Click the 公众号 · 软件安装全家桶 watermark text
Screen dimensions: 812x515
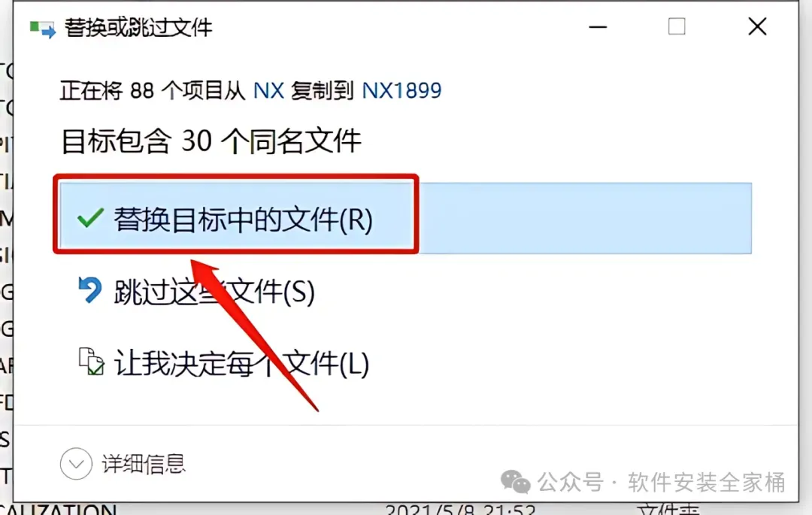(662, 483)
